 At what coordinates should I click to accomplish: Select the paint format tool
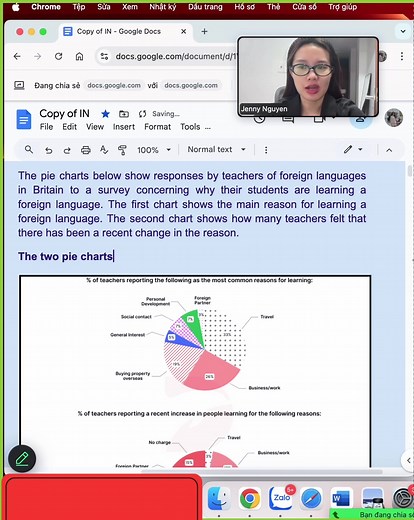pyautogui.click(x=122, y=150)
